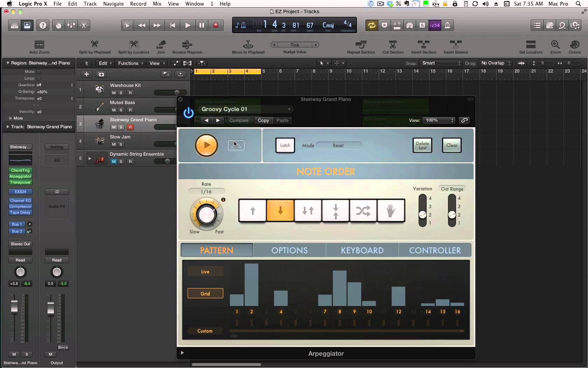Viewport: 588px width, 368px height.
Task: Open the Track menu
Action: [90, 4]
